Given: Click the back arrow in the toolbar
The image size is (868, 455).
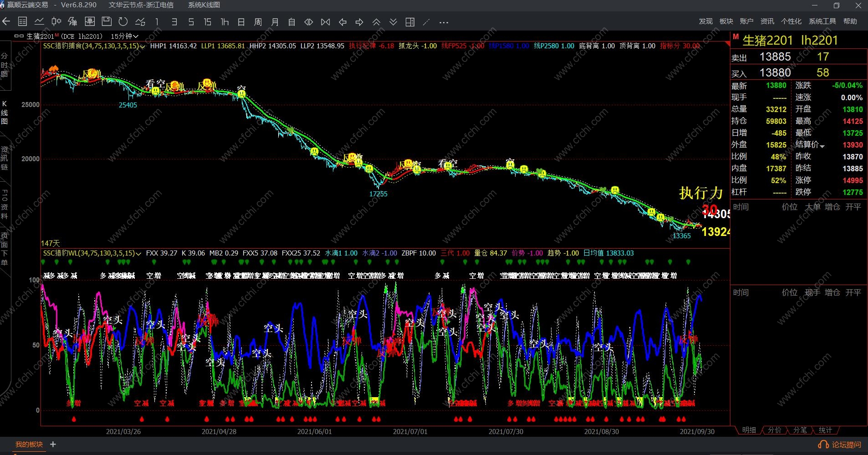Looking at the screenshot, I should click(6, 21).
